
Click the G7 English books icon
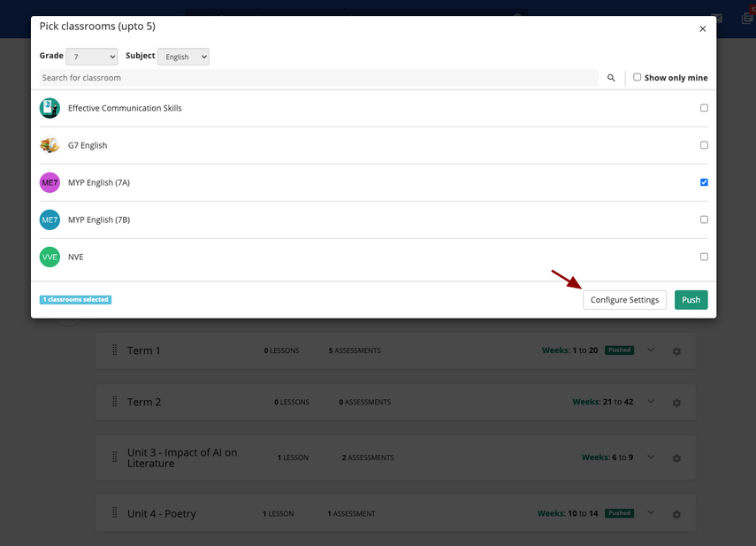[50, 145]
